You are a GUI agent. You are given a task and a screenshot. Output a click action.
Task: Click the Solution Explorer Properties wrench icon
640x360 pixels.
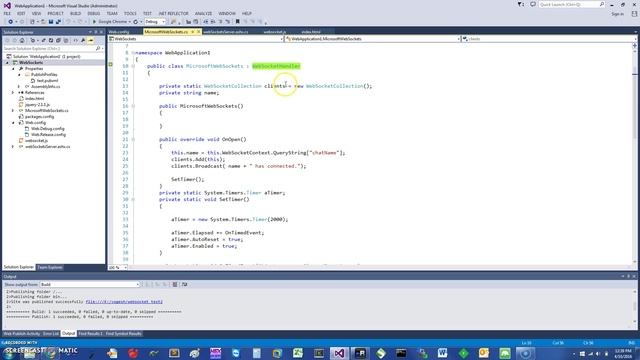[x=83, y=40]
